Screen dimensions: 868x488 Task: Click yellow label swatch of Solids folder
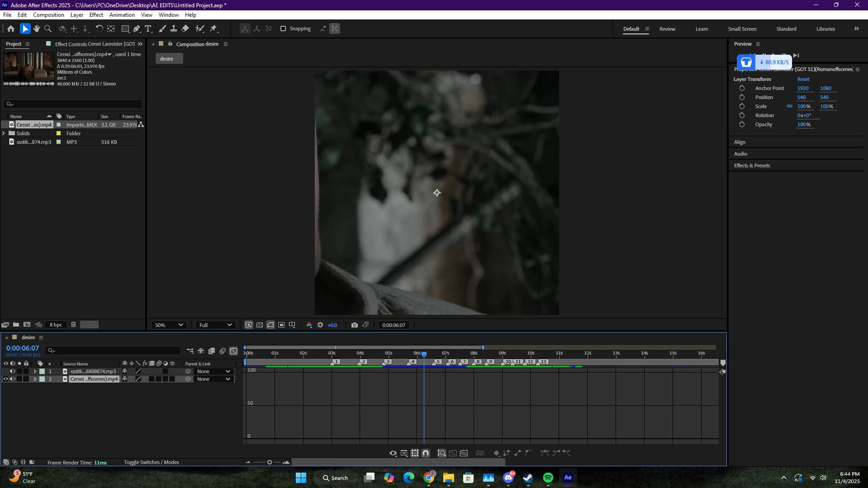(x=58, y=133)
